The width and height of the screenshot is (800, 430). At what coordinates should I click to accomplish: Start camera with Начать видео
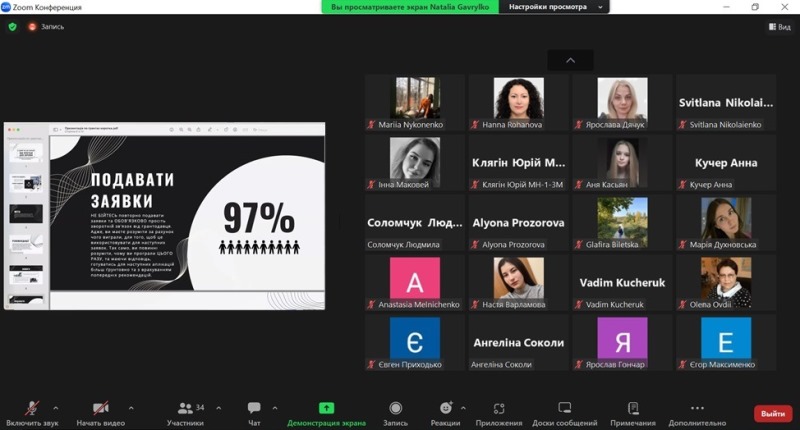[101, 413]
